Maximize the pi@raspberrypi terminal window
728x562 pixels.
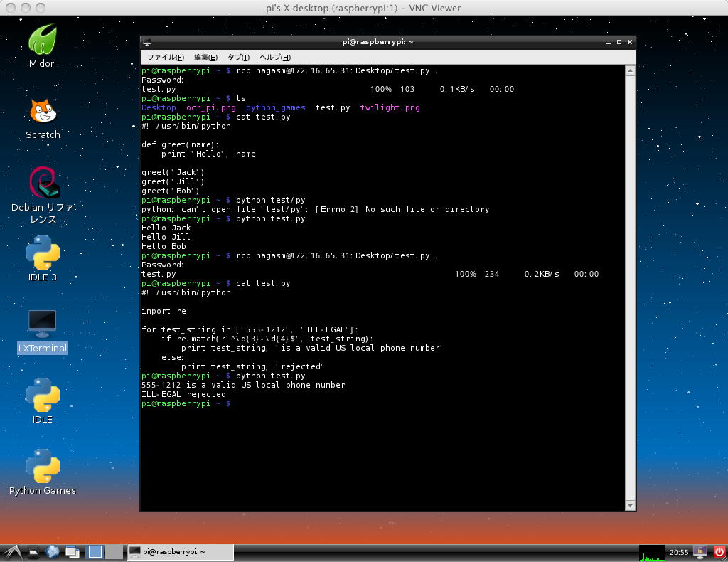pyautogui.click(x=619, y=42)
